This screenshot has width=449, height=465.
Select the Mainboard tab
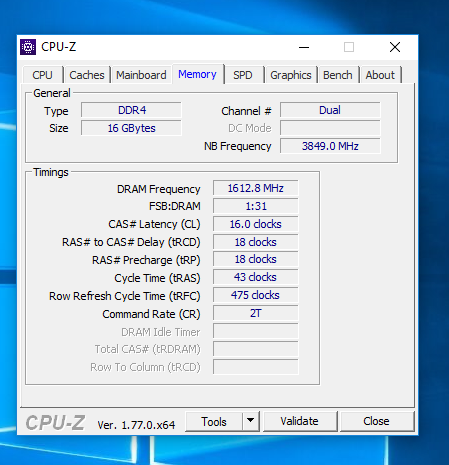click(141, 75)
